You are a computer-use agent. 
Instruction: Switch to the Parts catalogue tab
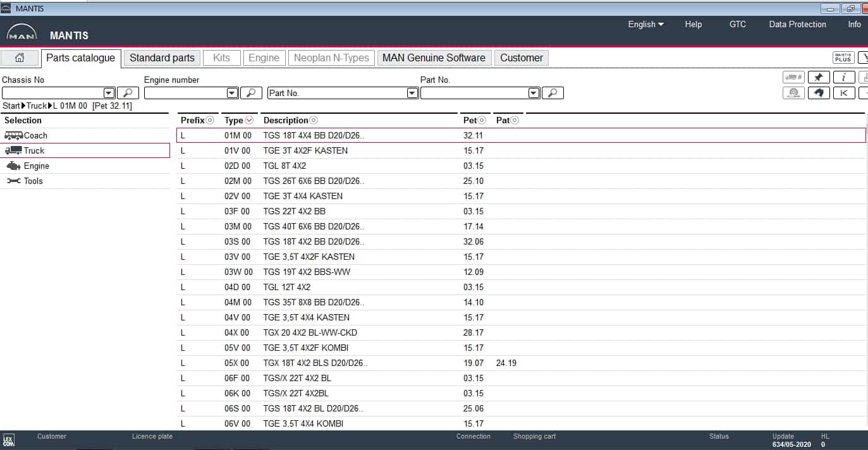click(81, 58)
